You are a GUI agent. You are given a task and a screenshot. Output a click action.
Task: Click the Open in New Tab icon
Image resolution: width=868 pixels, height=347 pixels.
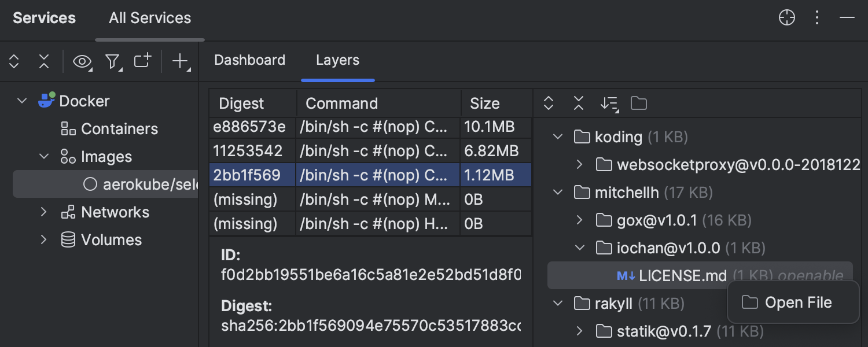click(x=142, y=61)
